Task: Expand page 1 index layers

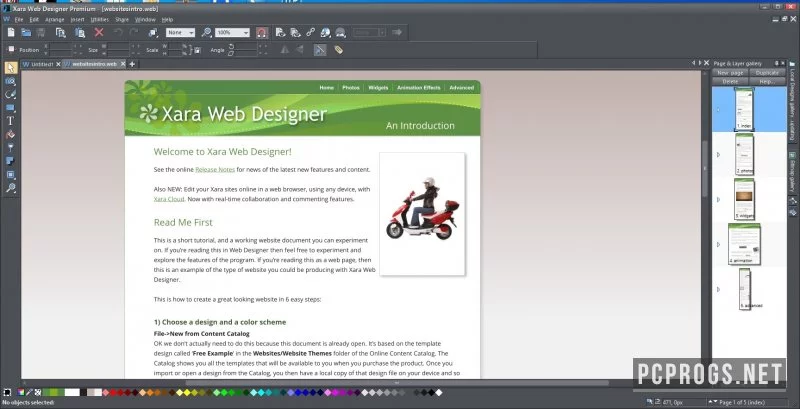Action: (718, 110)
